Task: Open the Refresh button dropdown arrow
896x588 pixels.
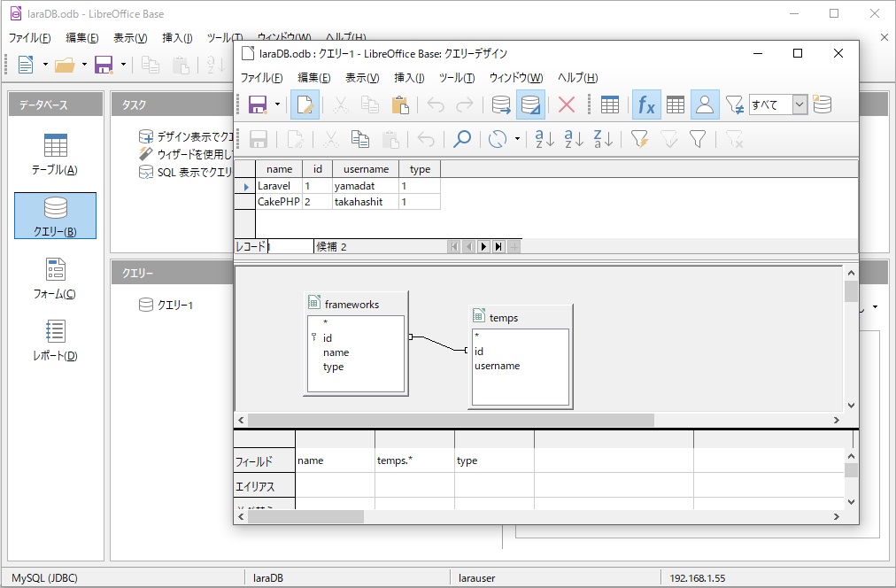Action: pyautogui.click(x=517, y=139)
